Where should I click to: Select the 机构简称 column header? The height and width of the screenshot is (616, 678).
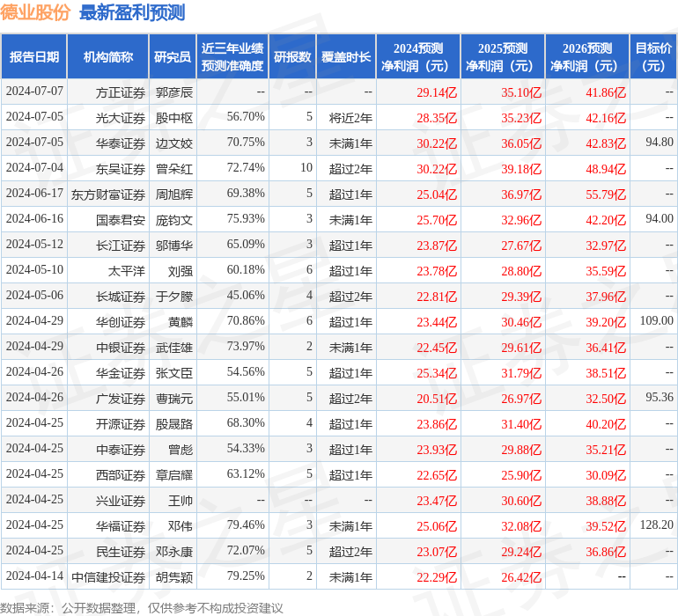108,57
